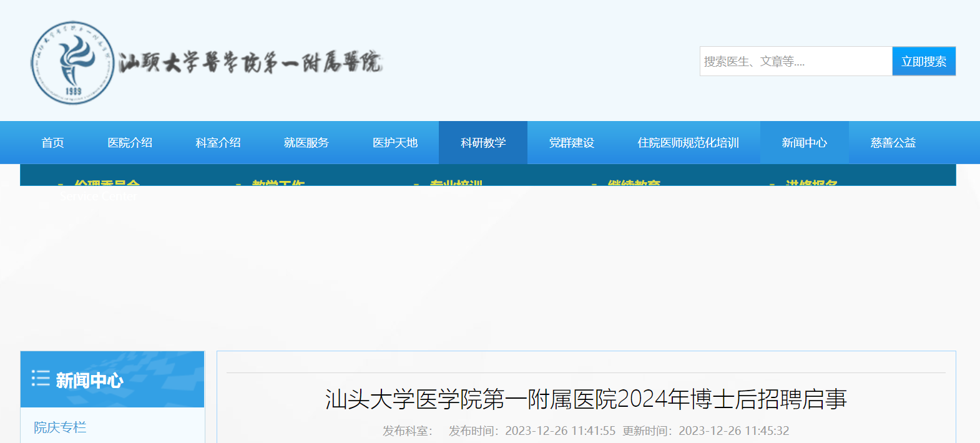The height and width of the screenshot is (443, 980).
Task: Click the 立即搜索 button
Action: pos(924,61)
